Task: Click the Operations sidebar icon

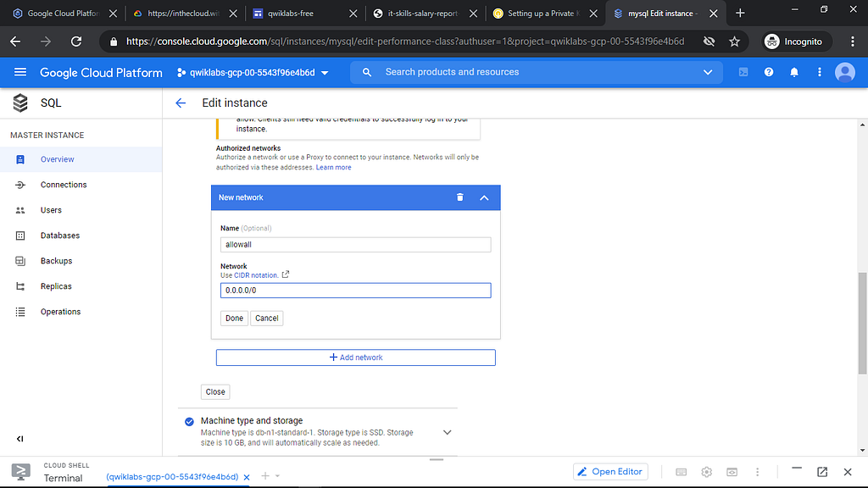Action: (x=20, y=312)
